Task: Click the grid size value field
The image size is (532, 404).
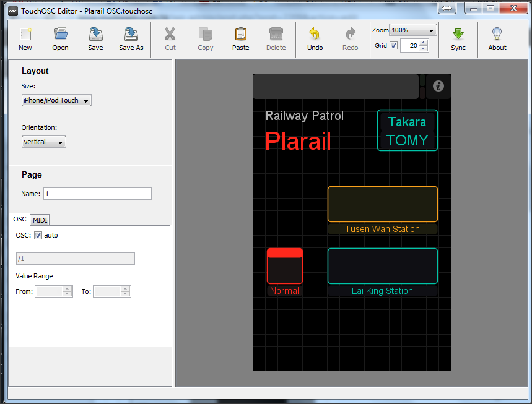Action: point(409,45)
